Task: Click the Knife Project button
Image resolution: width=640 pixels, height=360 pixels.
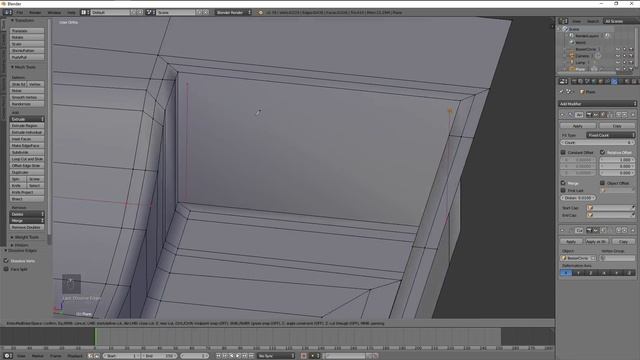Action: (x=27, y=192)
